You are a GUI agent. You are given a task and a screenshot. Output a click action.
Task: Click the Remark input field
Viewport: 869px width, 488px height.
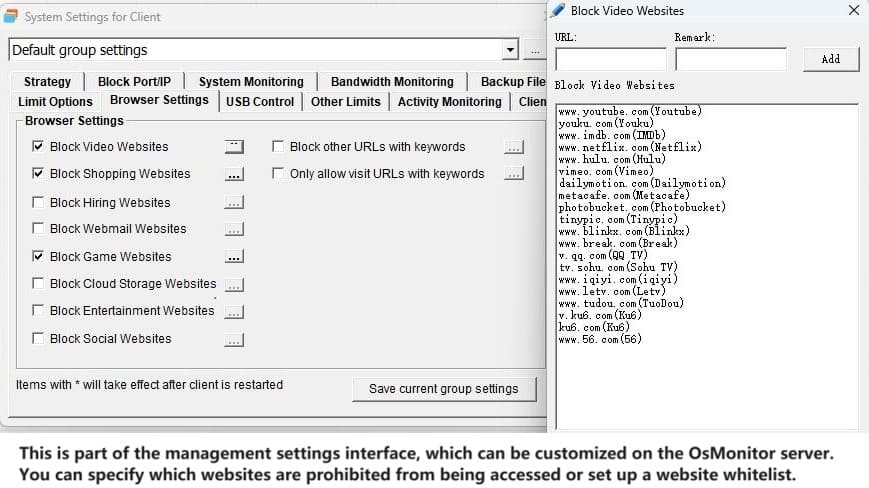[x=730, y=59]
